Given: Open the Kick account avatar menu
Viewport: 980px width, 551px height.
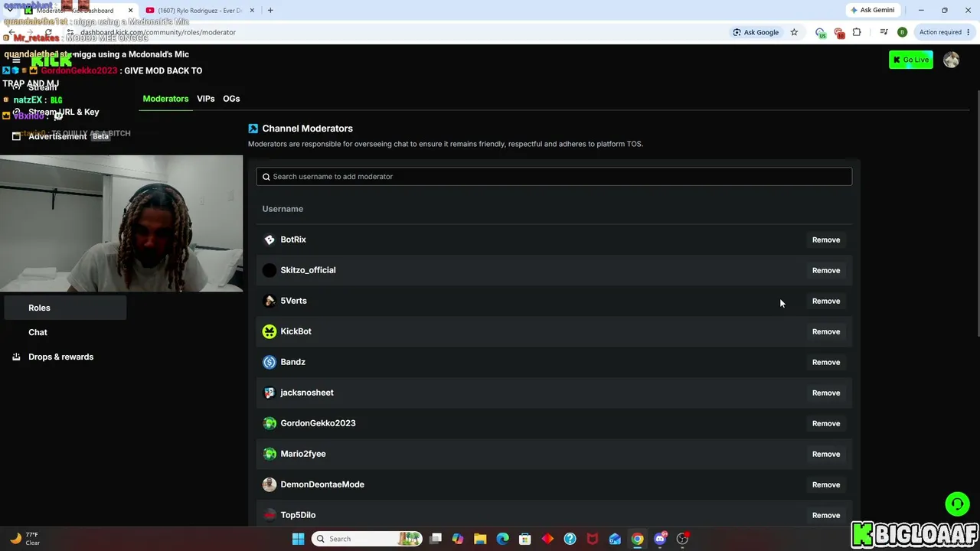Looking at the screenshot, I should (x=951, y=60).
